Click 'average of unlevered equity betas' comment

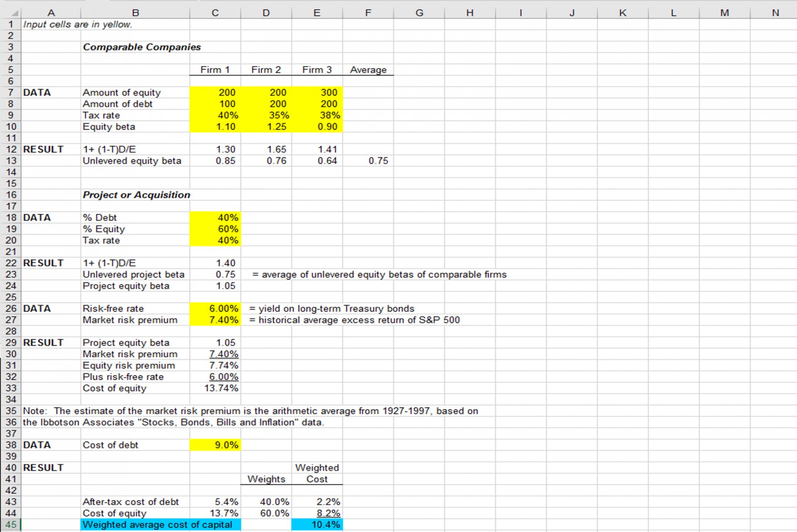point(379,274)
